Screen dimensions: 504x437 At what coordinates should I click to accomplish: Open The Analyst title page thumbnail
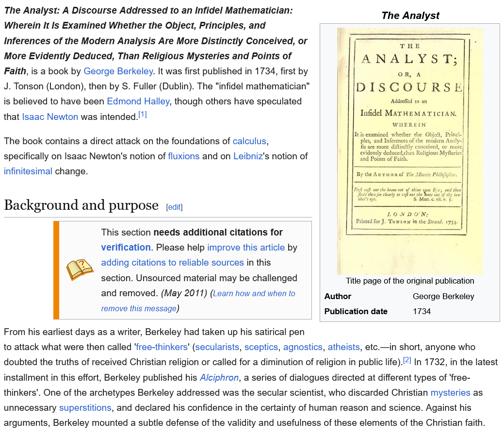409,151
